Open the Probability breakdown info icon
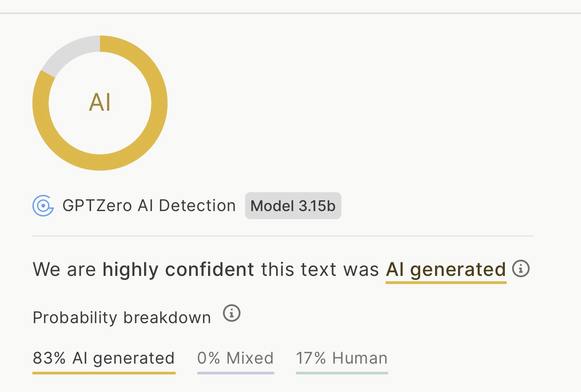This screenshot has width=581, height=392. pos(232,313)
